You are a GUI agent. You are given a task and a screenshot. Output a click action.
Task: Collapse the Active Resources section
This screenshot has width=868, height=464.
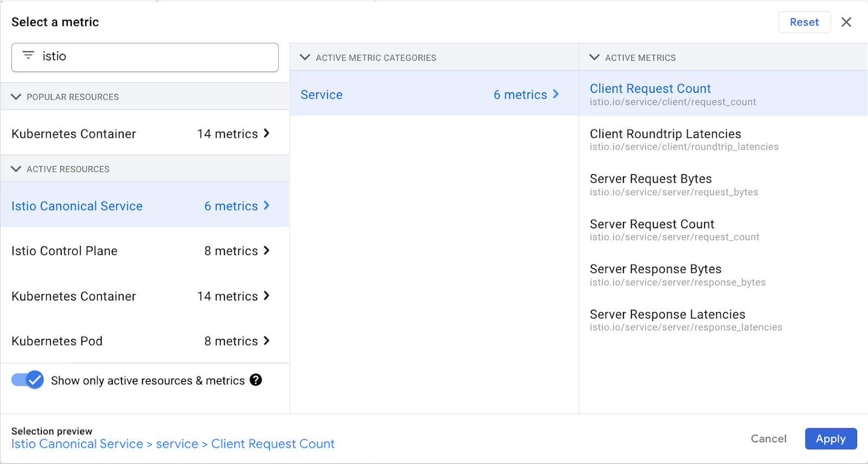click(16, 169)
